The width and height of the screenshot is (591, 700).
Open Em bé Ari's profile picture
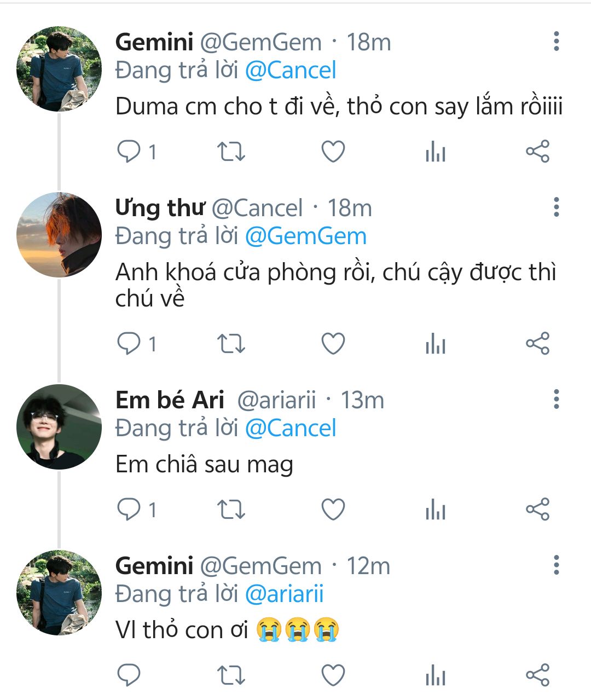(x=59, y=427)
